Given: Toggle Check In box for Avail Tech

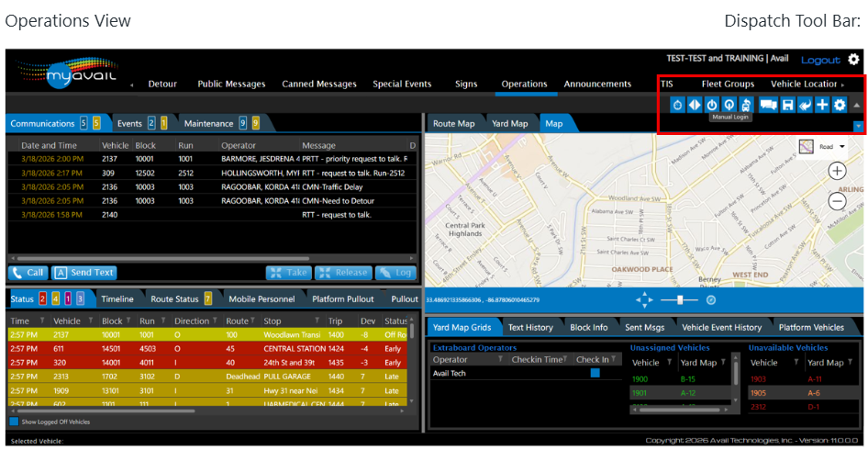Looking at the screenshot, I should pos(595,373).
